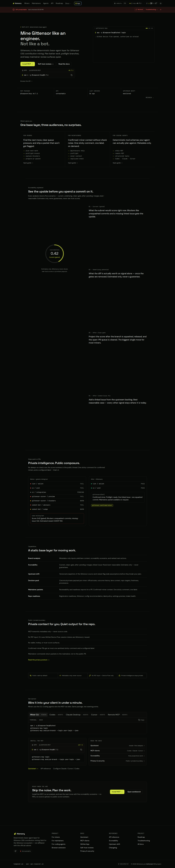Open the loopover.ai link in the bottom bar

coord(19,864)
